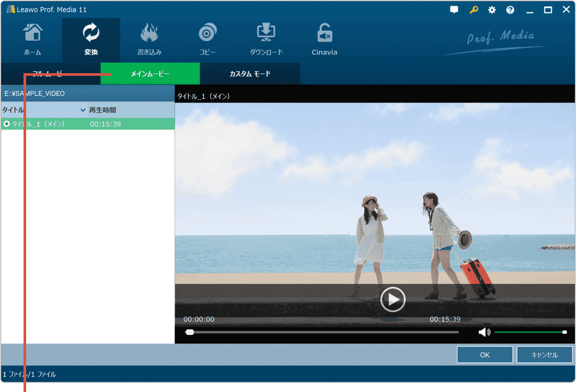Click the OK button
Image resolution: width=576 pixels, height=392 pixels.
[x=485, y=355]
